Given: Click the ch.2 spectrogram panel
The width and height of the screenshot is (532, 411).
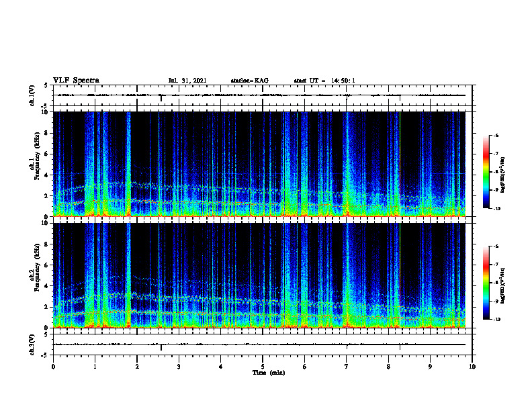Looking at the screenshot, I should [259, 275].
